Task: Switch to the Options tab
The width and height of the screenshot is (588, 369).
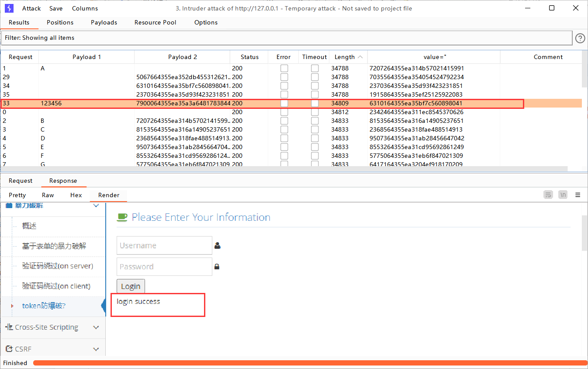Action: [206, 22]
